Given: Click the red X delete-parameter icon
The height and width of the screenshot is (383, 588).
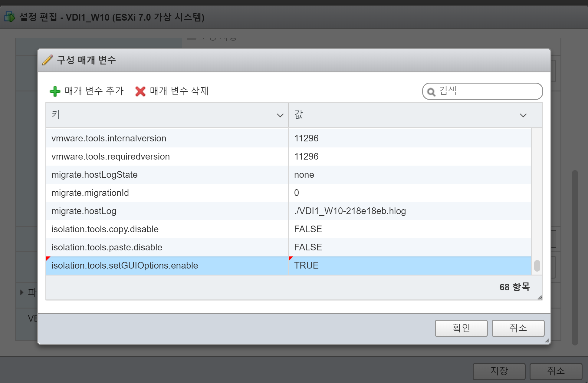Looking at the screenshot, I should tap(140, 91).
